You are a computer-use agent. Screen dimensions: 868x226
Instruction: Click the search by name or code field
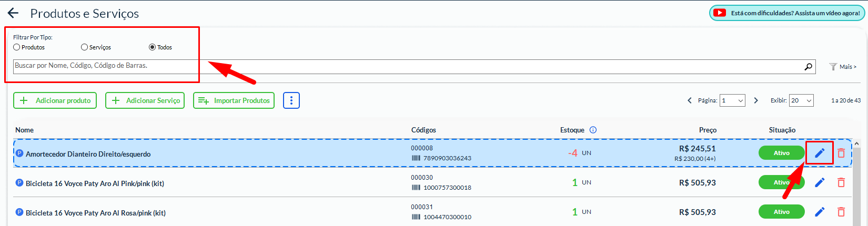[405, 66]
